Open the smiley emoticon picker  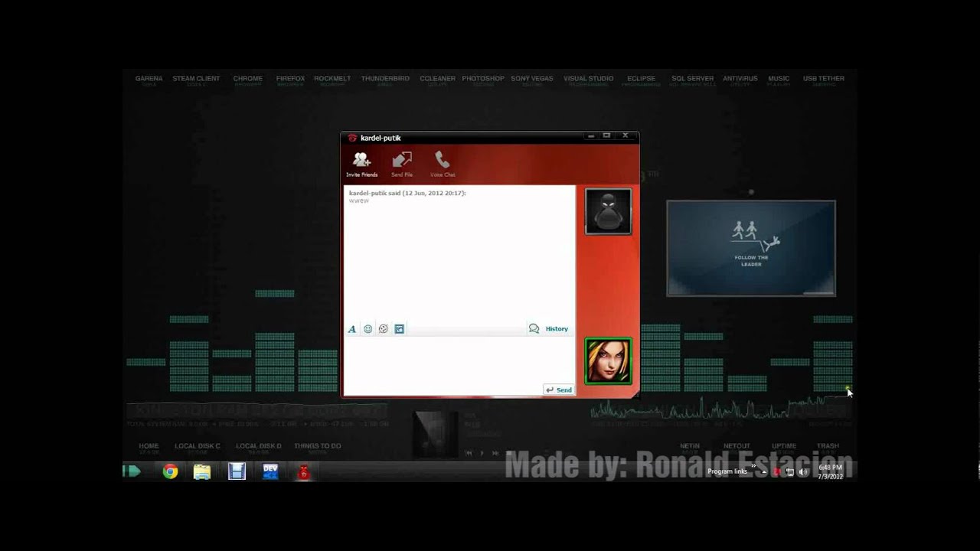tap(367, 329)
